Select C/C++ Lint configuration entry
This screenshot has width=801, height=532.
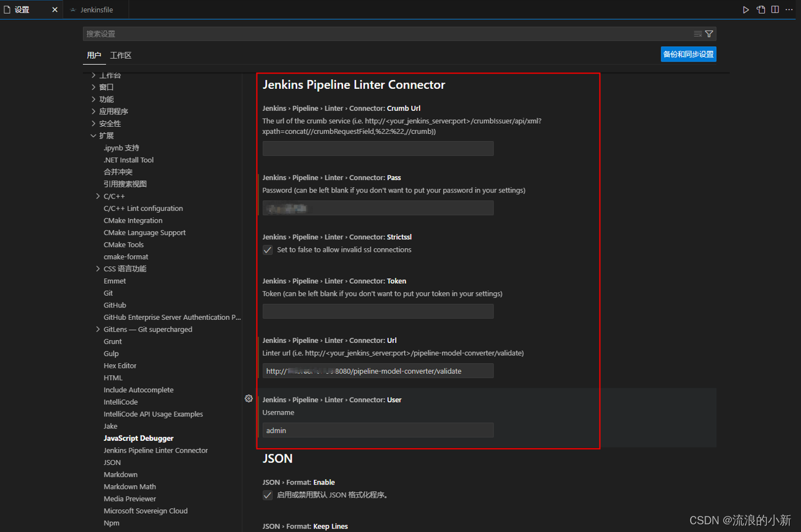(143, 209)
